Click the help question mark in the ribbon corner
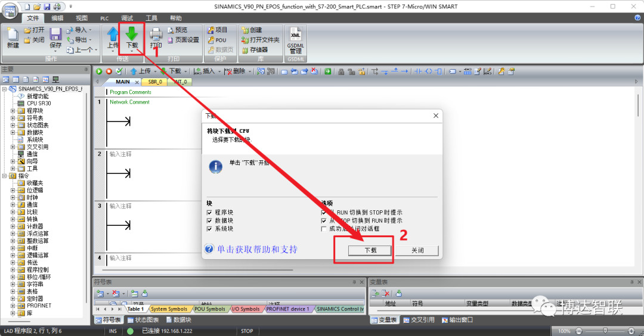This screenshot has height=336, width=644. pos(638,18)
